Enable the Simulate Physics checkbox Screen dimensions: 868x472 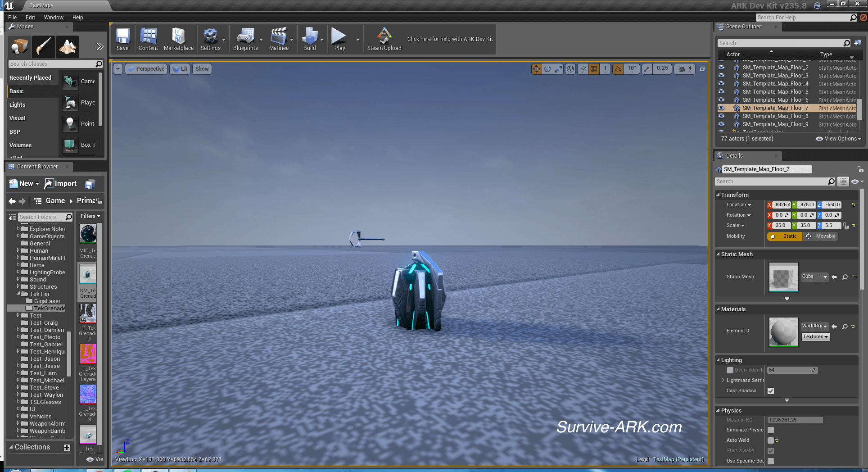[771, 430]
